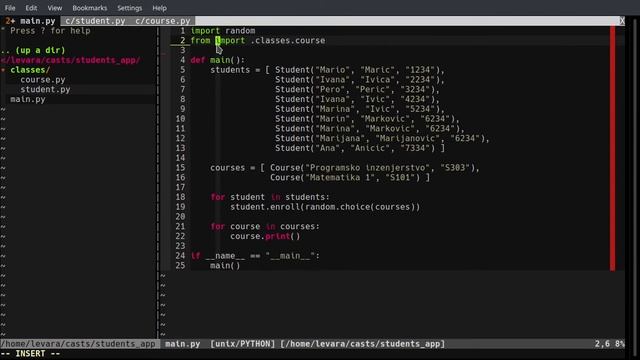640x360 pixels.
Task: Click student.enroll(random.choice(courses)) line
Action: [x=325, y=207]
